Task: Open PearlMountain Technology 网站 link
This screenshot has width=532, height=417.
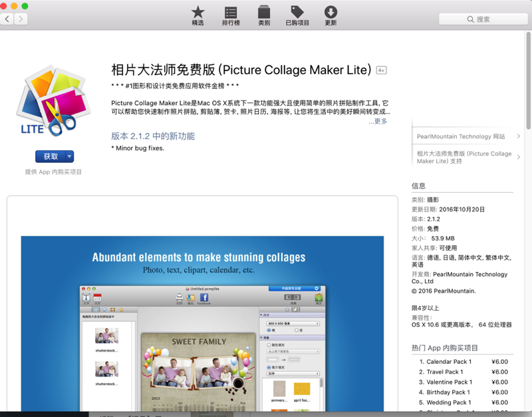Action: tap(461, 136)
